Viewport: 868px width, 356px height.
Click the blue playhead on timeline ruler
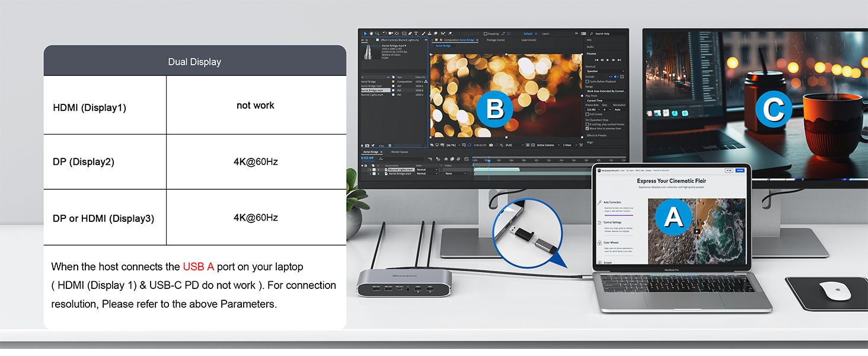coord(489,160)
